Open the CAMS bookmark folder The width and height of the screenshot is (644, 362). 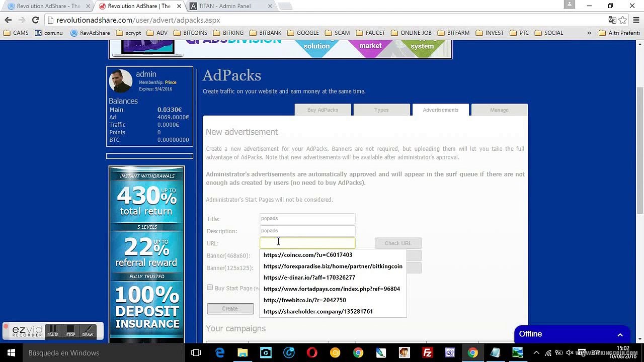pos(16,33)
